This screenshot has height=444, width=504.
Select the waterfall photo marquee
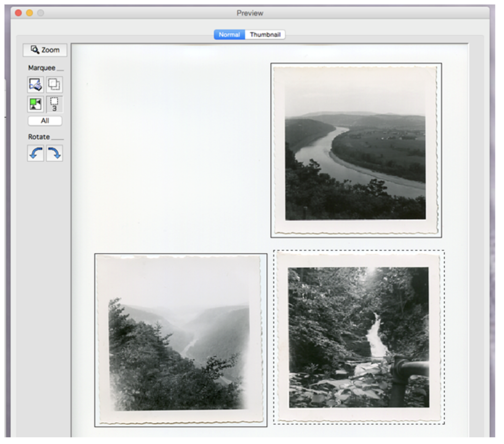pyautogui.click(x=359, y=337)
